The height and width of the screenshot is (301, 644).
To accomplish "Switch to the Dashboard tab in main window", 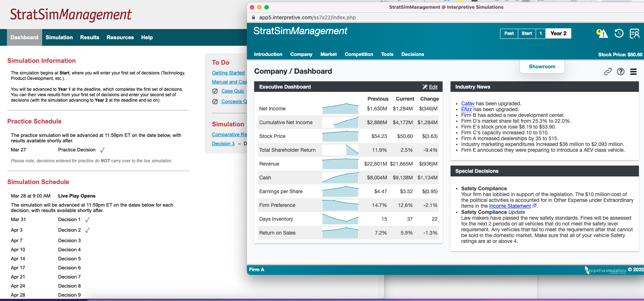I will tap(24, 37).
